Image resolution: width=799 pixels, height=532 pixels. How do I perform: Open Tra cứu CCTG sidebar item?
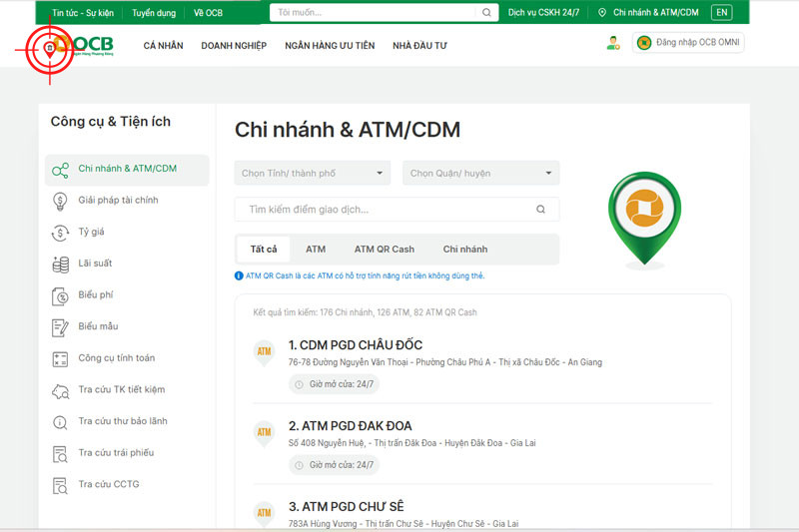pos(109,485)
